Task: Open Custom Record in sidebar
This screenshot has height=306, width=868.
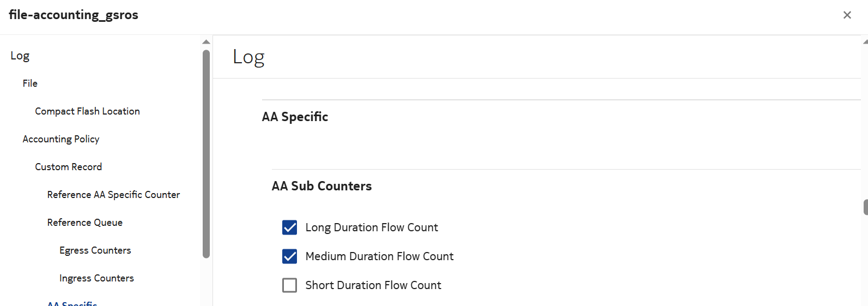Action: pos(69,167)
